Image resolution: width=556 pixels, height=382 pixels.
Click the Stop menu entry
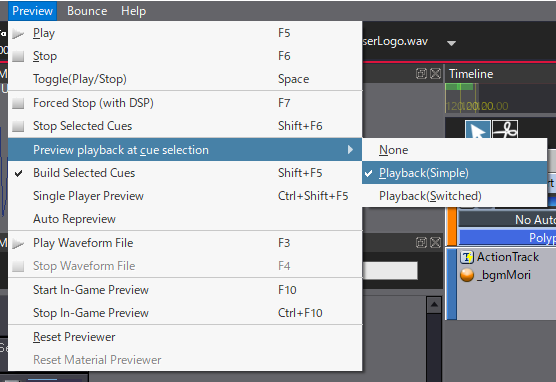click(x=185, y=56)
